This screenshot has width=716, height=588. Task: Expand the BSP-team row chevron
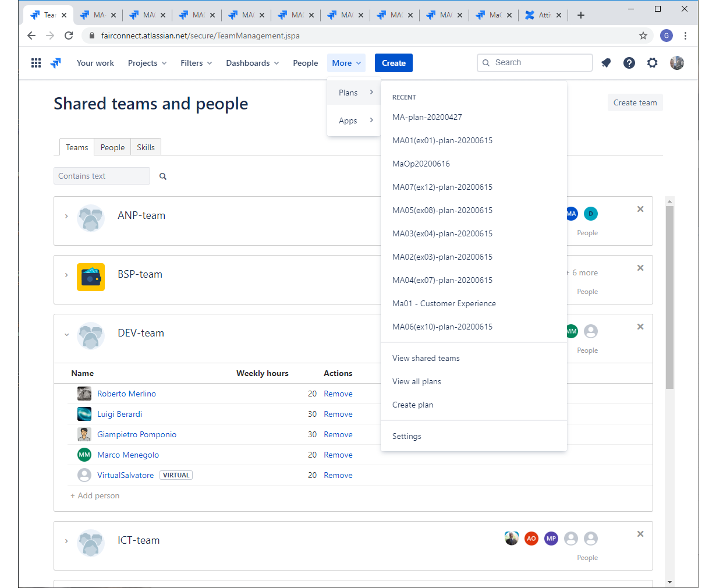(x=66, y=275)
